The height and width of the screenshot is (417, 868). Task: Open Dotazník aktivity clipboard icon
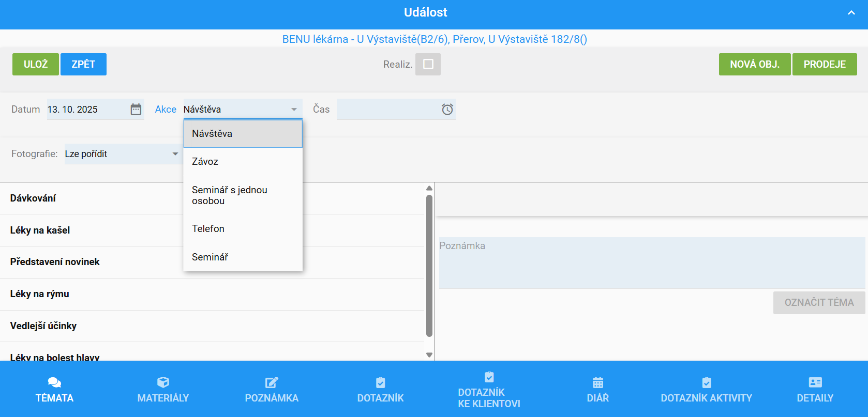(706, 383)
